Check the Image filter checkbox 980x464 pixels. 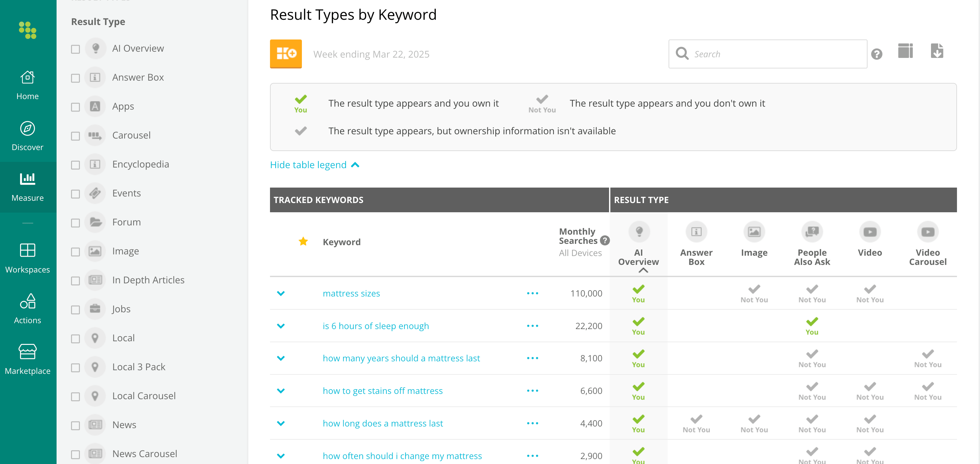75,252
